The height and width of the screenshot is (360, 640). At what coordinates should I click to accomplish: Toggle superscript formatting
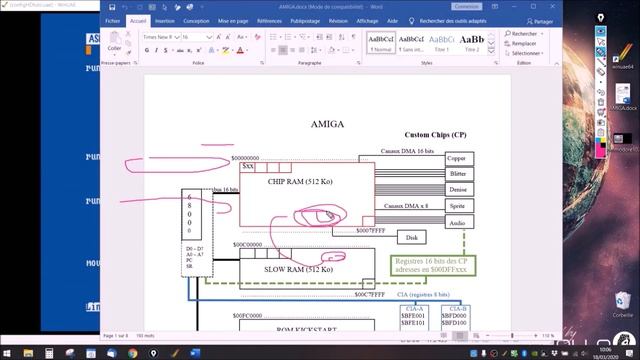[199, 50]
